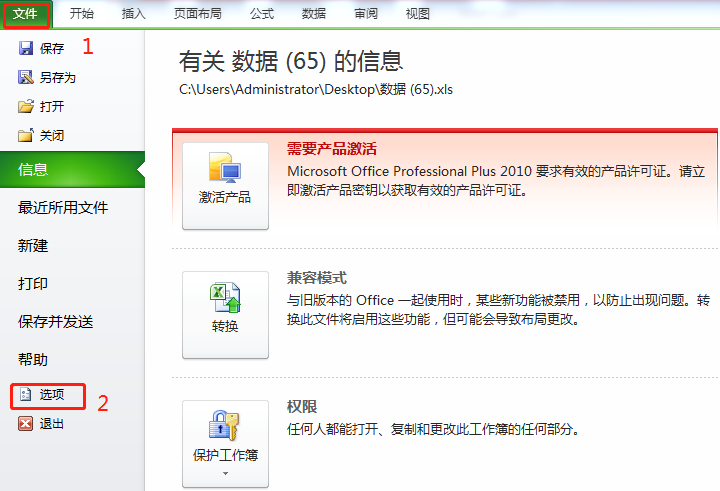Switch to the View (视图) tab
Image resolution: width=720 pixels, height=491 pixels.
pos(418,14)
